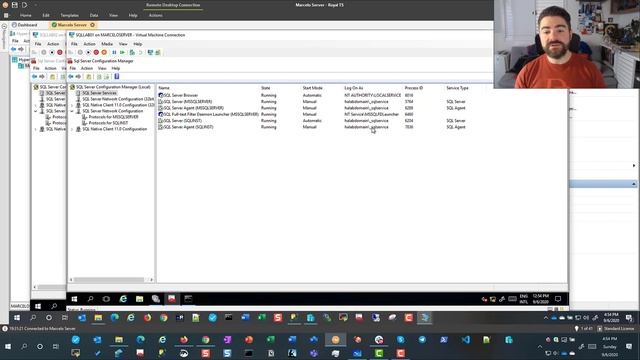Viewport: 640px width, 360px height.
Task: Open notification center on the VM's black taskbar
Action: click(558, 299)
